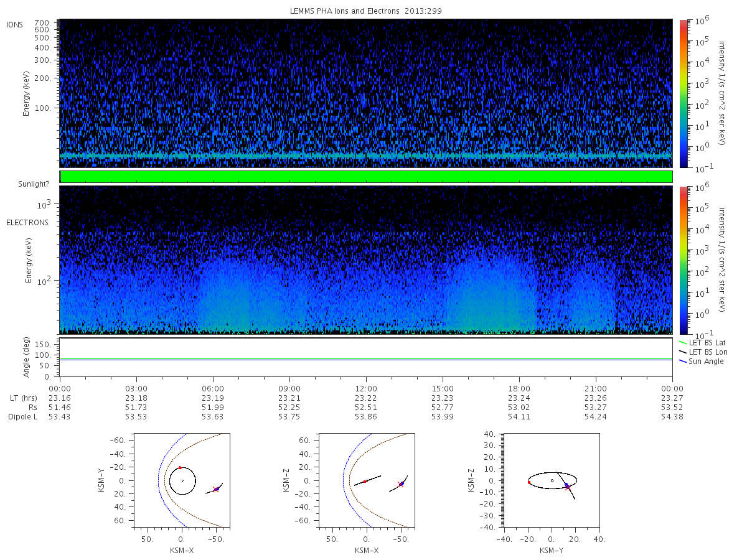Click the small planet circle in the KSM-Y KSM-Z plot

coord(552,480)
